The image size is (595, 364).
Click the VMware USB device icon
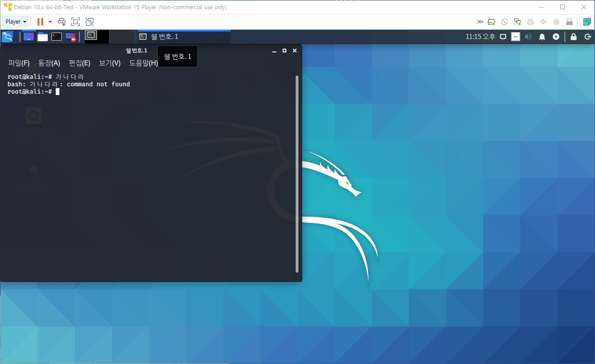(569, 22)
